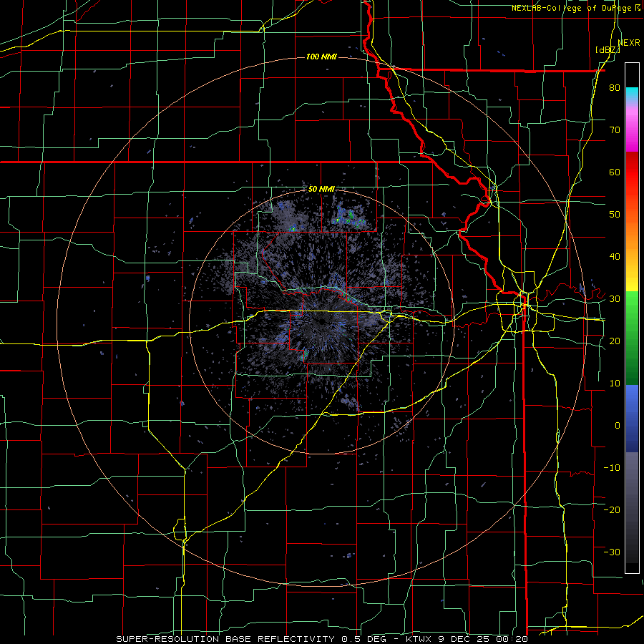Click the dBZ units label
Viewport: 644px width, 644px height.
[x=608, y=50]
